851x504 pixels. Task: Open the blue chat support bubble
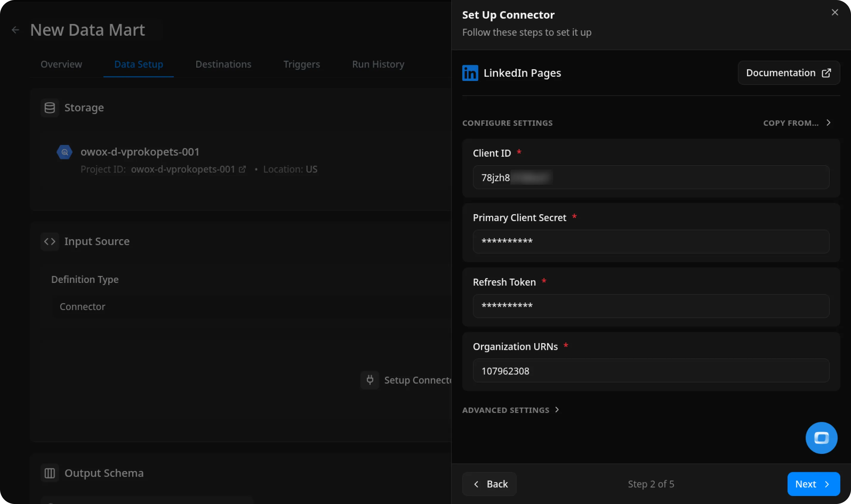click(x=821, y=438)
